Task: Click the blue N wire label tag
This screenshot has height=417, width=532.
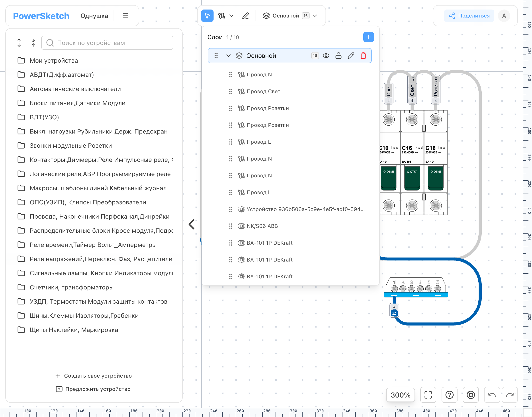Action: click(394, 310)
